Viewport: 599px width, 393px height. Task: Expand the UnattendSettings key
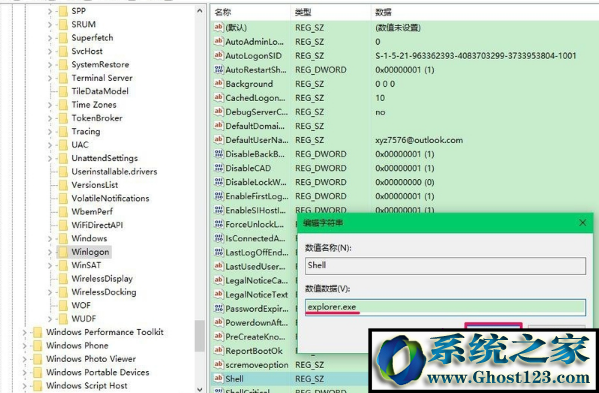[50, 158]
